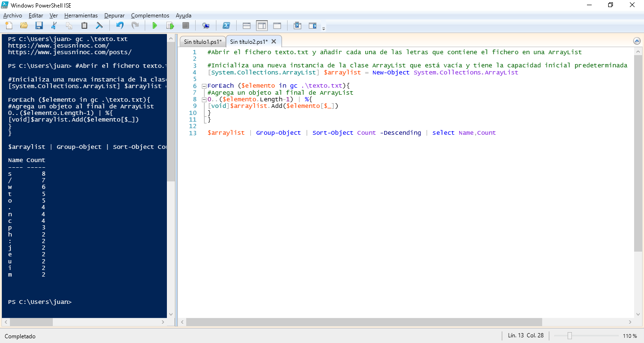Click line number 12 in the gutter
The height and width of the screenshot is (343, 644).
(192, 126)
